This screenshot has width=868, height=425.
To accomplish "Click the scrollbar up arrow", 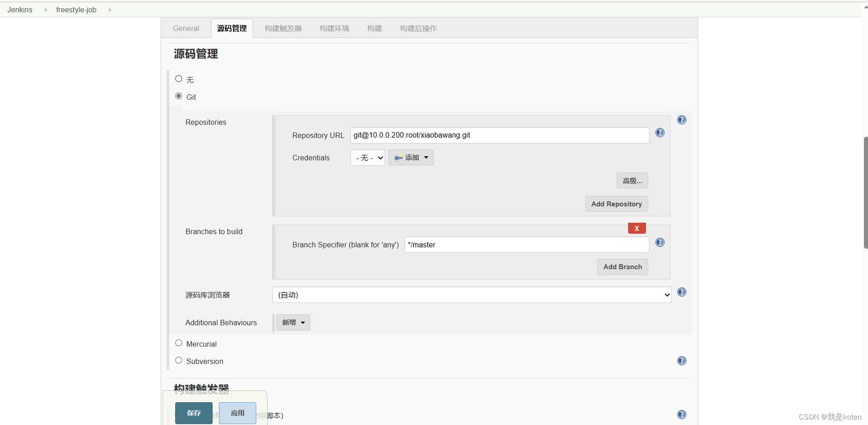I will coord(865,7).
